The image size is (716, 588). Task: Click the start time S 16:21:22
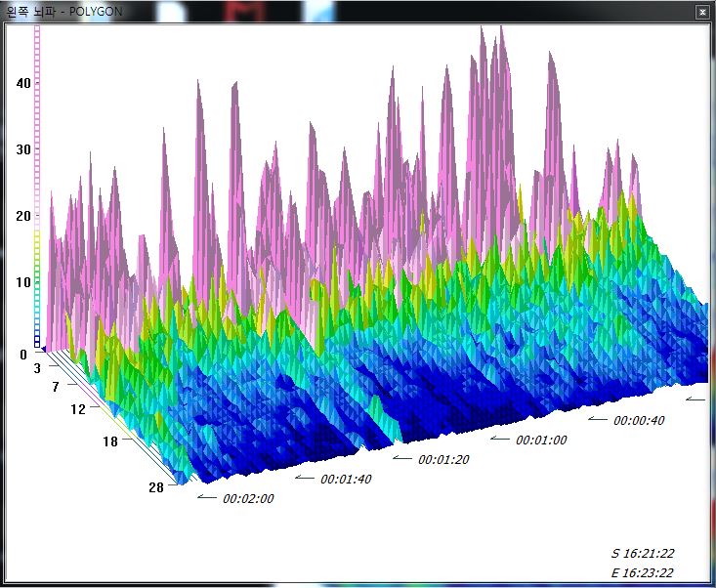pyautogui.click(x=642, y=553)
